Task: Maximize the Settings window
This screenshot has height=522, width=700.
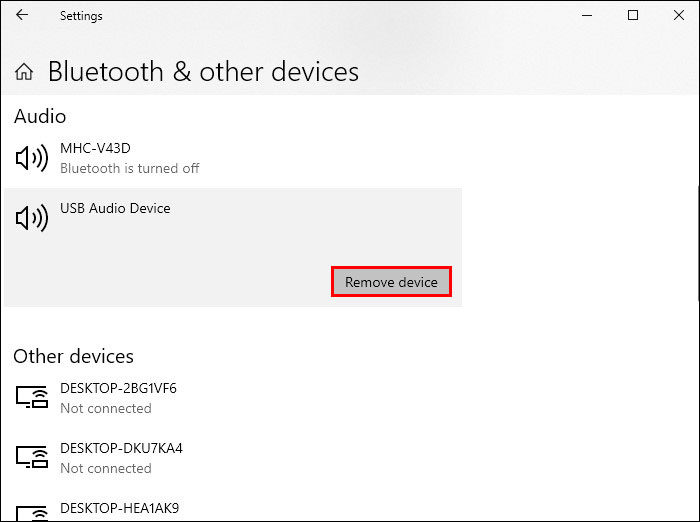Action: pyautogui.click(x=632, y=16)
